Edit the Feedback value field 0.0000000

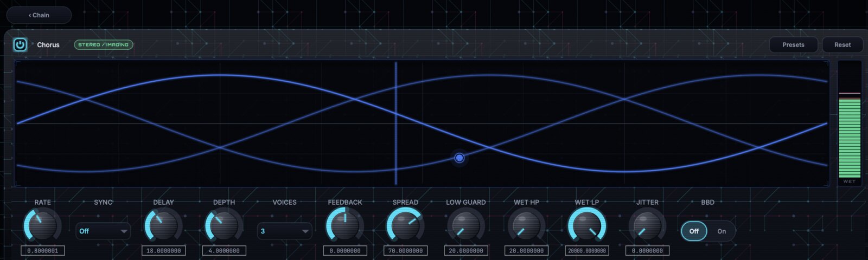(x=345, y=251)
